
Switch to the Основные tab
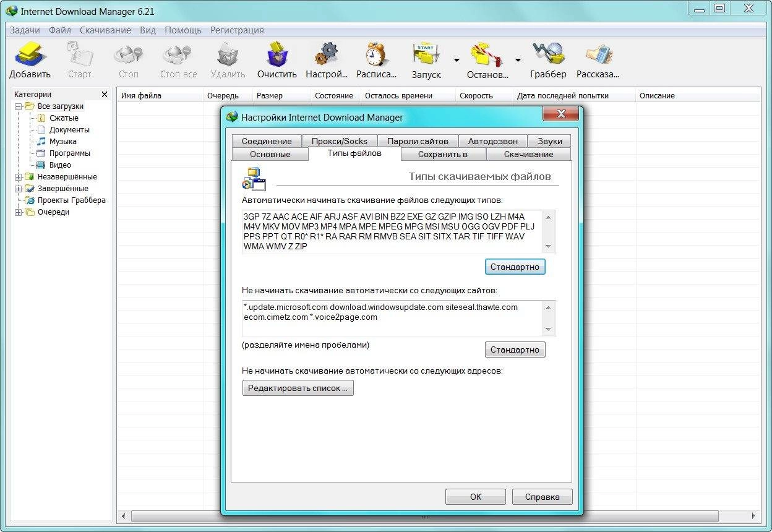(270, 154)
